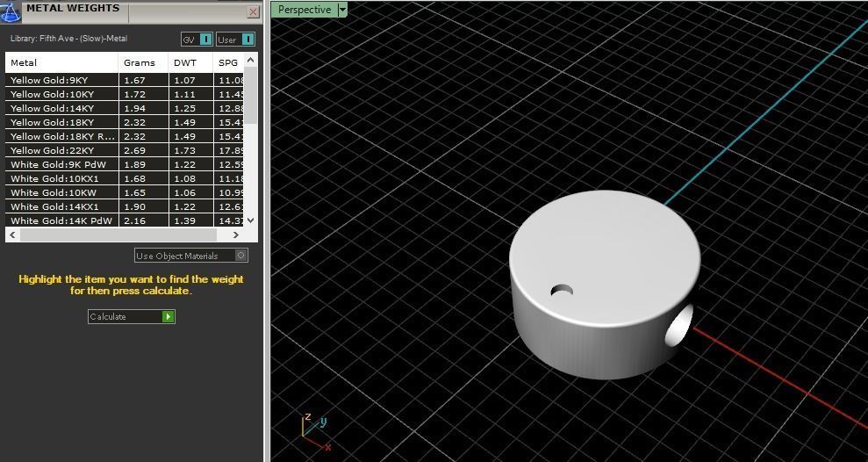
Task: Click the horizontal scroll left arrow
Action: tap(13, 235)
